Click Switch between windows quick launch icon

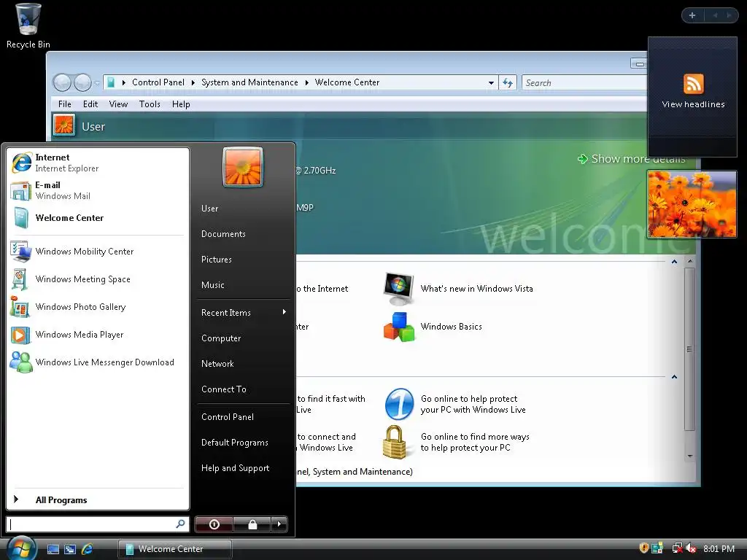70,549
